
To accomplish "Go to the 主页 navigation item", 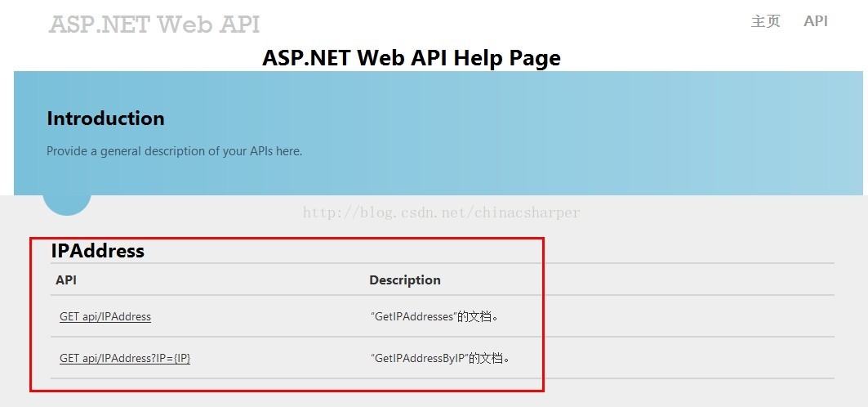I will coord(766,21).
